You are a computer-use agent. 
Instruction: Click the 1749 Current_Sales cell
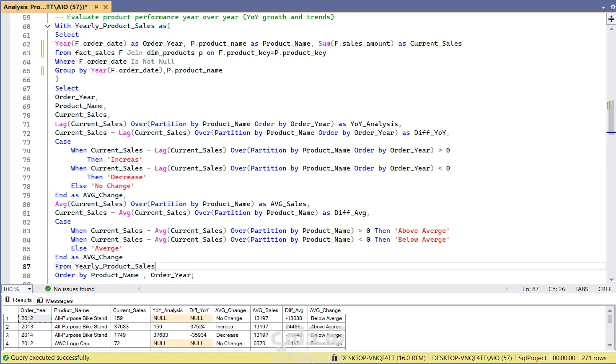pyautogui.click(x=131, y=335)
